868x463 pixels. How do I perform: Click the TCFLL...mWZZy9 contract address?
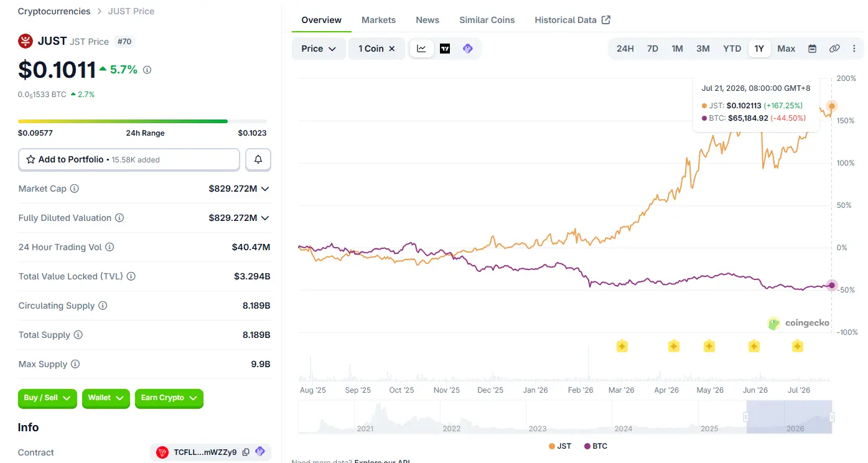(205, 452)
